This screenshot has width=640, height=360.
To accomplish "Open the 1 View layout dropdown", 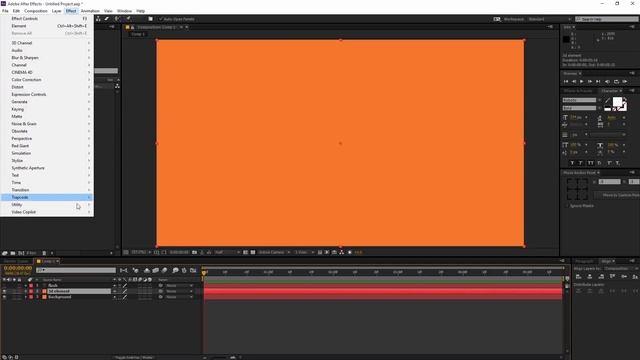I will (x=304, y=252).
